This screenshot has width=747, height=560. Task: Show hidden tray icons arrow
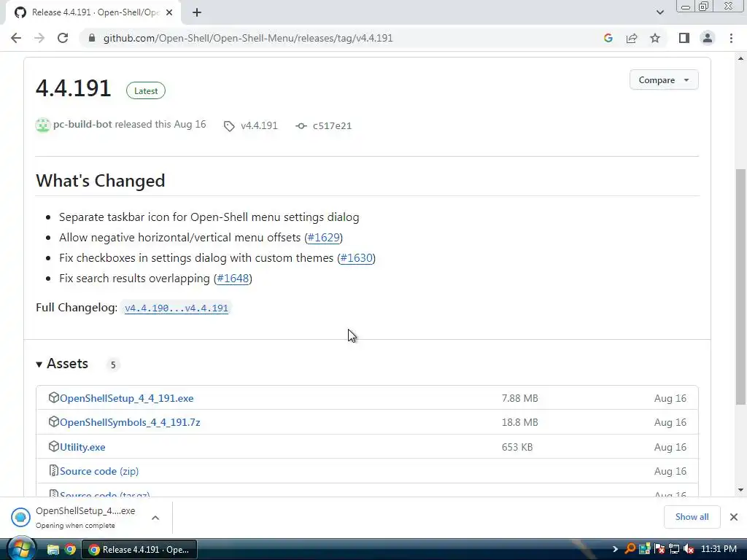(615, 549)
